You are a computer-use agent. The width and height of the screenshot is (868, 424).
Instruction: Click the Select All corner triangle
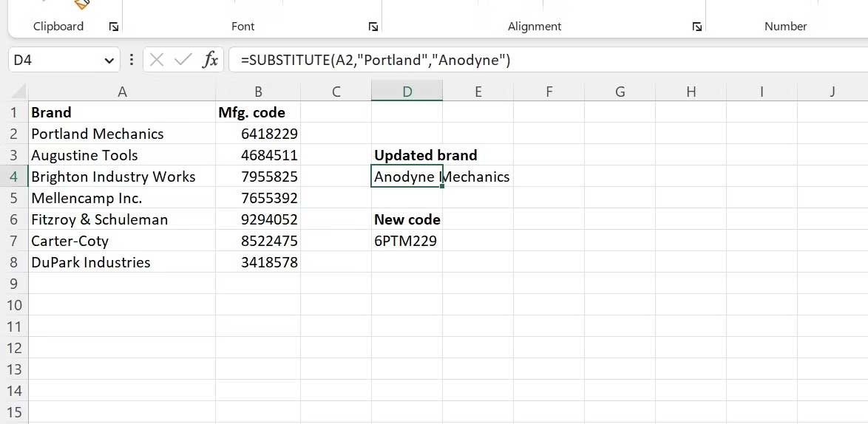click(x=18, y=91)
